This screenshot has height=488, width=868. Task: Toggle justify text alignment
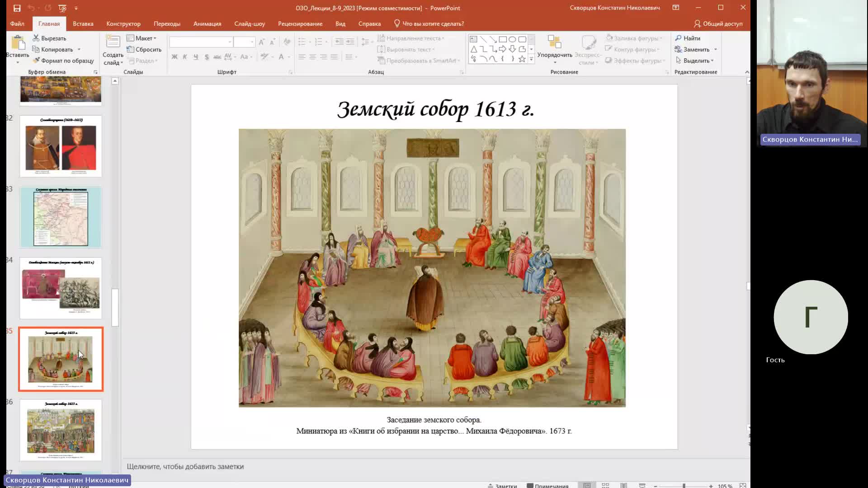334,57
